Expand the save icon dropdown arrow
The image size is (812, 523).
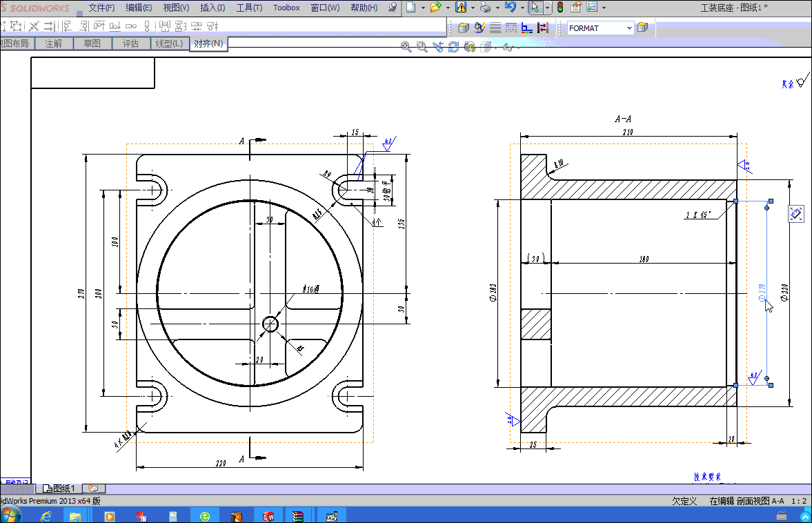coord(473,8)
